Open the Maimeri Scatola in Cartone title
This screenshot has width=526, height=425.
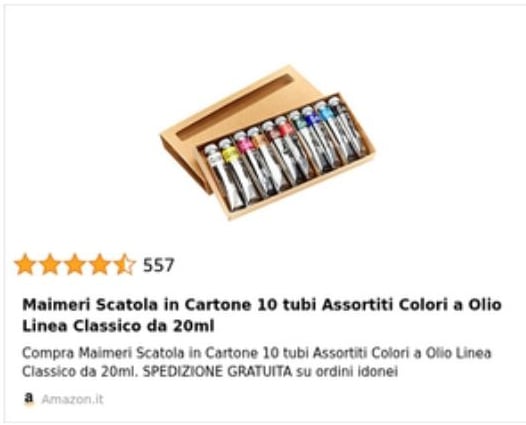[262, 315]
